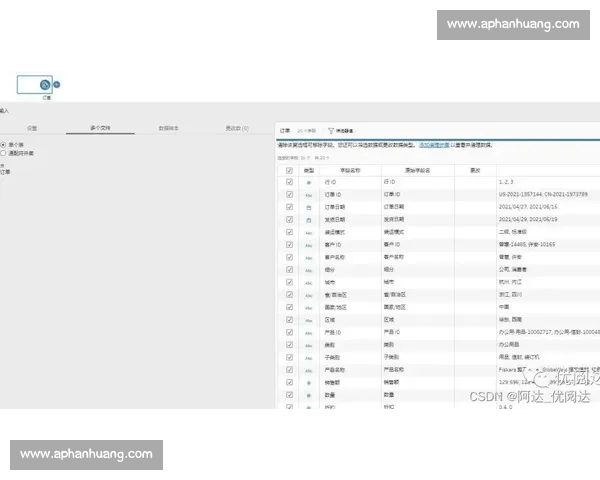
Task: Uncheck the 产品名称 field checkbox
Action: (289, 370)
